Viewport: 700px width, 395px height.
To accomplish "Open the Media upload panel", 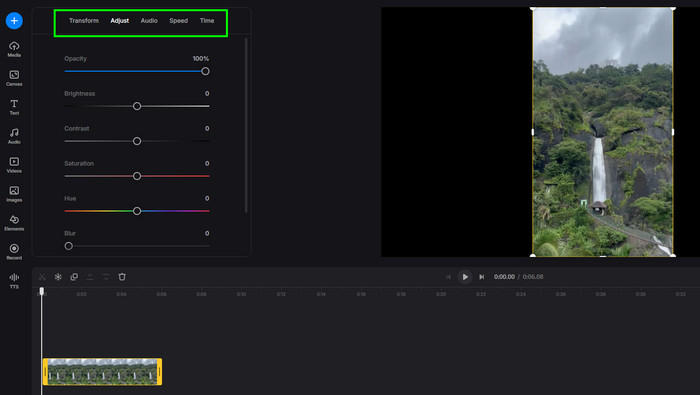I will point(14,49).
